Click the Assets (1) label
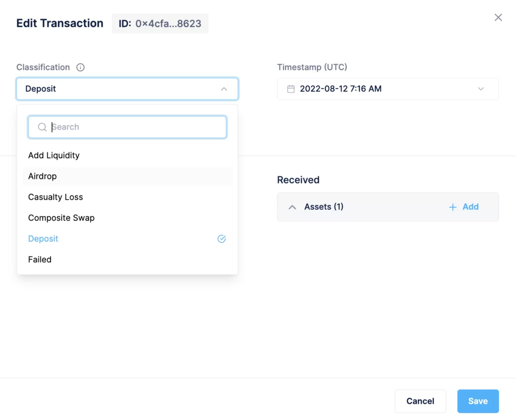Image resolution: width=516 pixels, height=420 pixels. click(x=324, y=207)
